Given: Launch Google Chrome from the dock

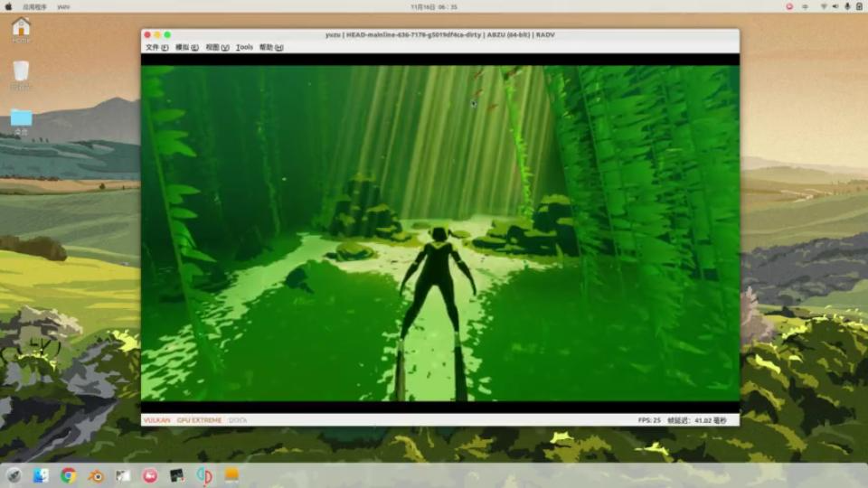Looking at the screenshot, I should coord(68,475).
